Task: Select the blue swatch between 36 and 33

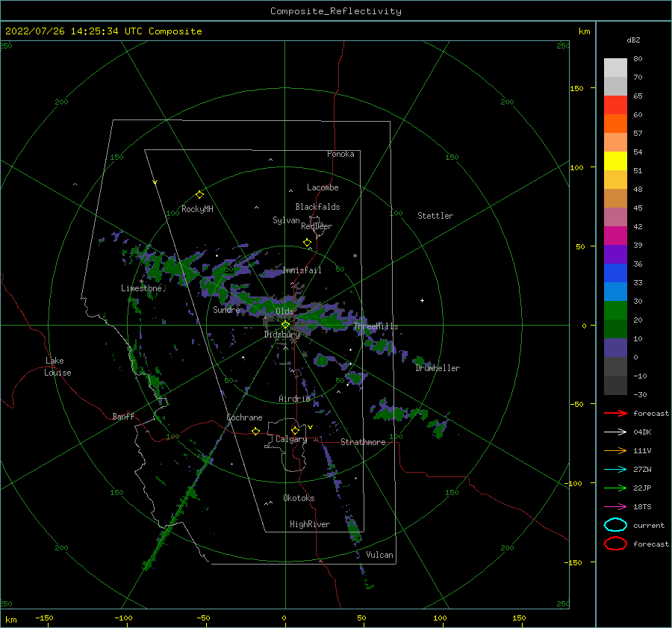Action: click(615, 273)
